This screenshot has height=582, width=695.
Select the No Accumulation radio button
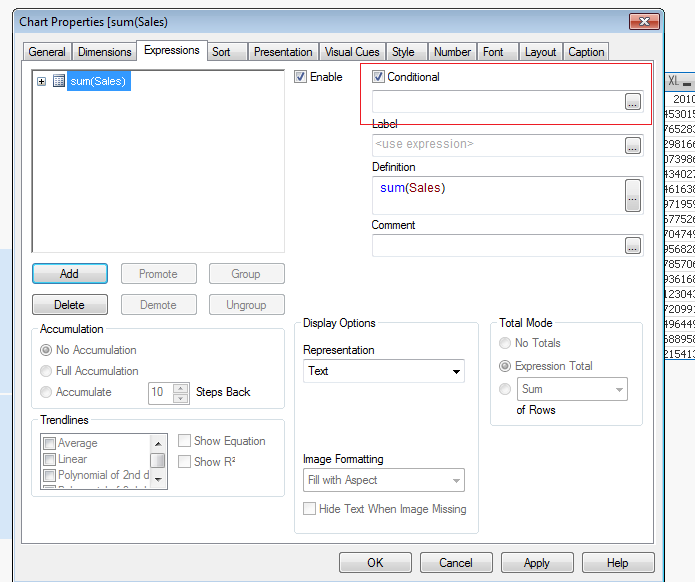[x=46, y=350]
